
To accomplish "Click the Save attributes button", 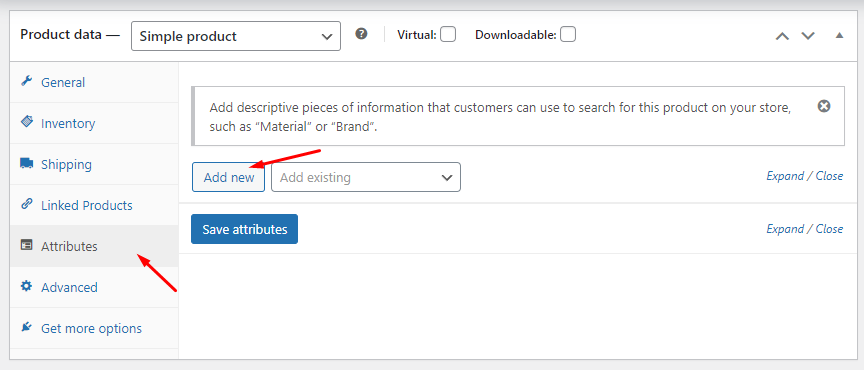I will pyautogui.click(x=245, y=229).
